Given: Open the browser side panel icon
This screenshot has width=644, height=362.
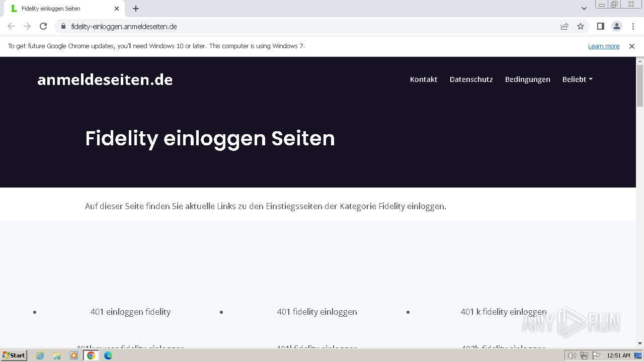Looking at the screenshot, I should click(x=600, y=26).
